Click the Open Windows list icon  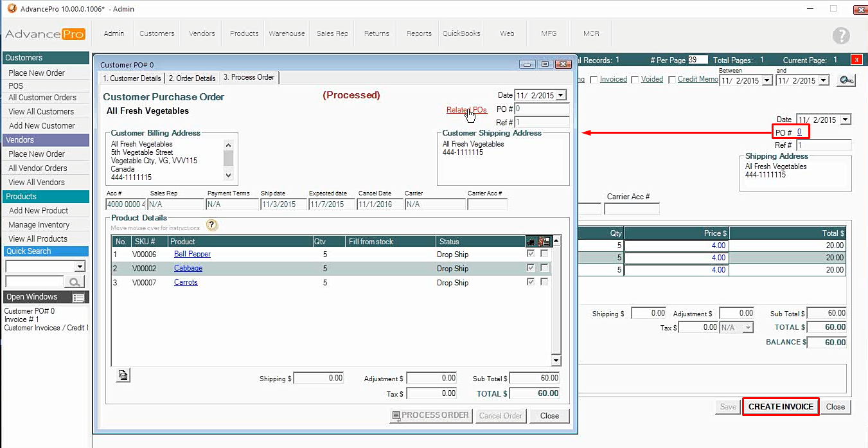78,297
